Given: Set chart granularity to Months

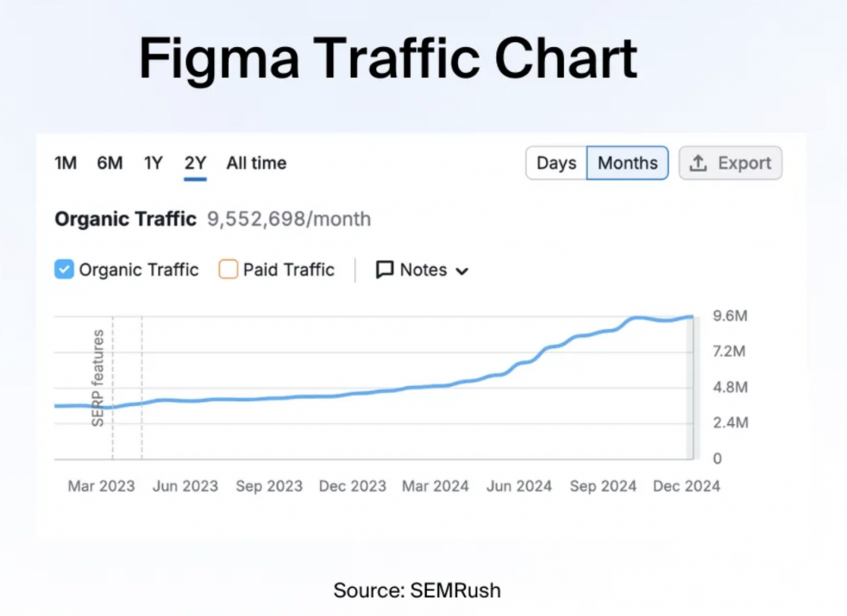Looking at the screenshot, I should pos(627,163).
